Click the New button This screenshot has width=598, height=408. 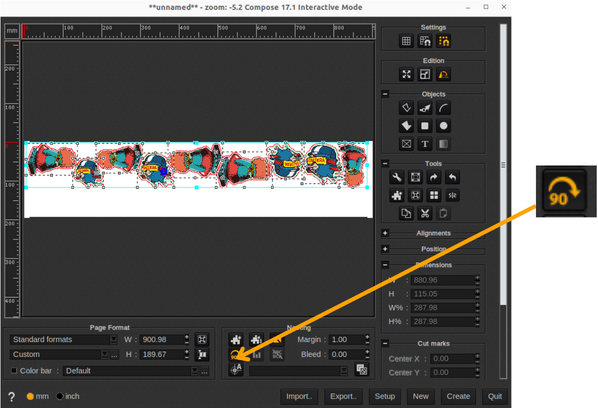coord(420,397)
